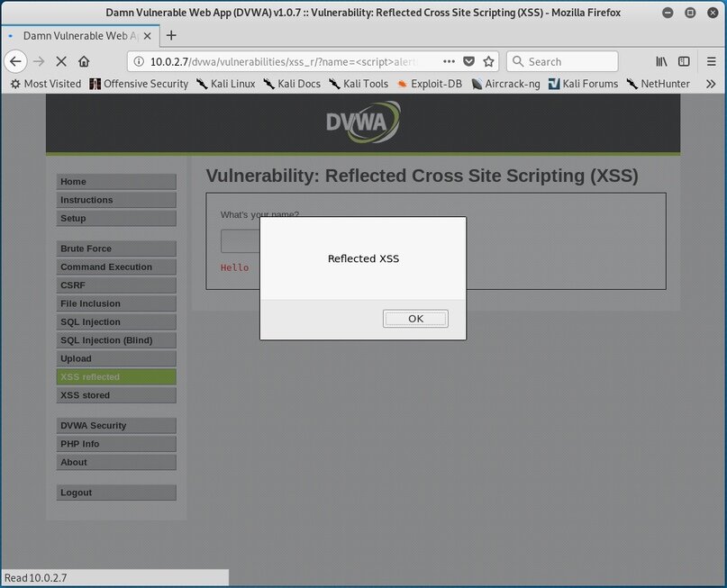Open page actions three-dot menu
This screenshot has height=588, width=727.
tap(449, 61)
